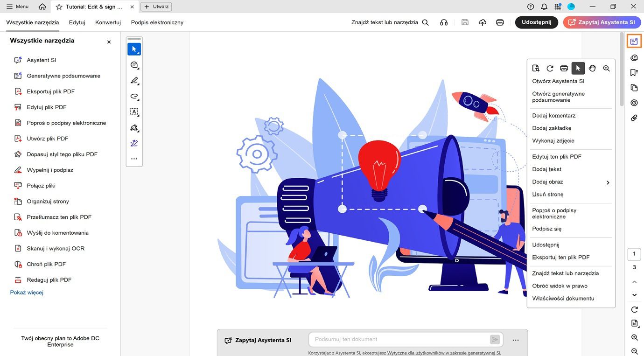Select the freehand draw tool in quick toolbar
Viewport: 644px width, 356px height.
134,97
